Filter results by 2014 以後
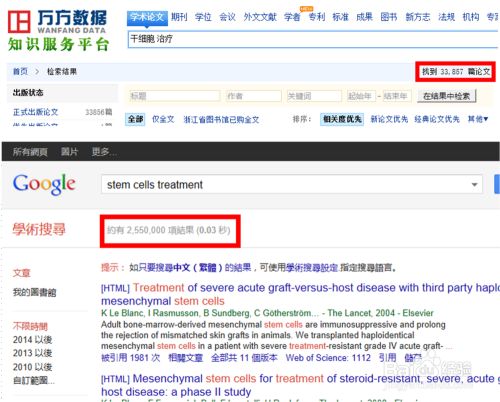 (x=33, y=340)
